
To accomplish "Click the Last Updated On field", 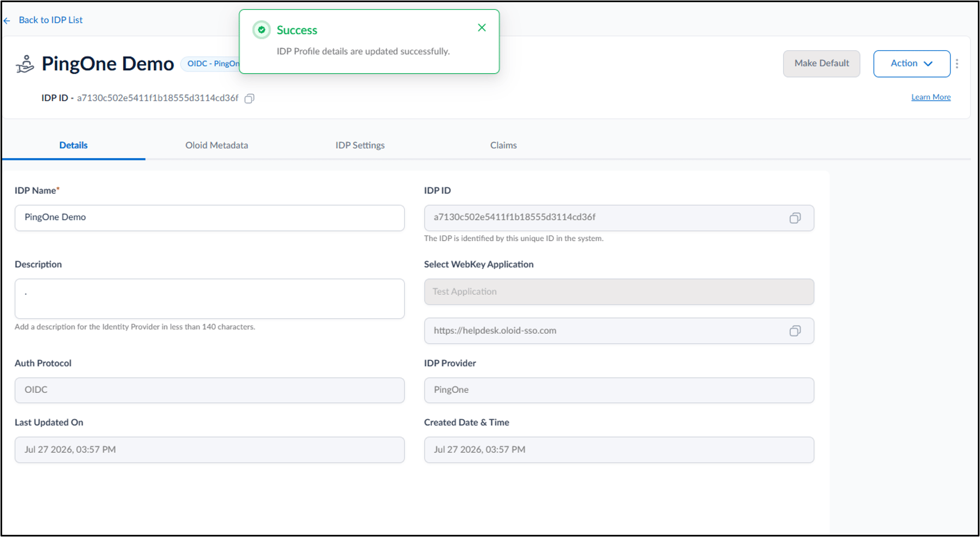I will click(209, 450).
